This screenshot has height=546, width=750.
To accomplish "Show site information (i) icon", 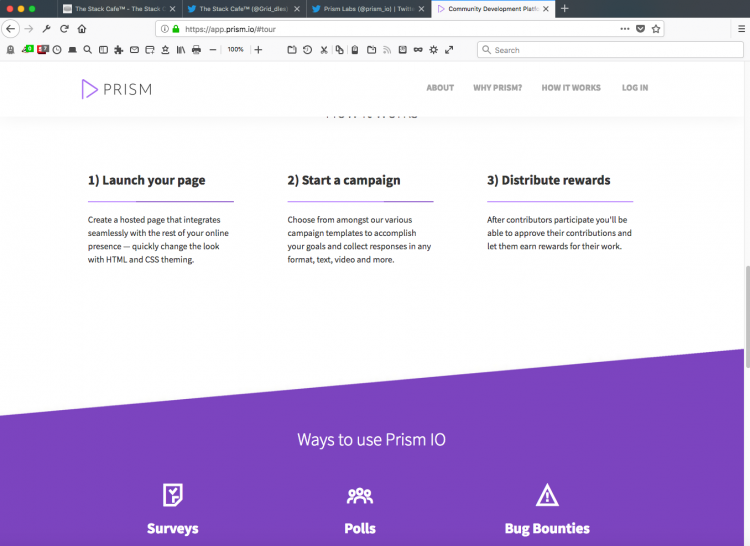I will point(165,29).
